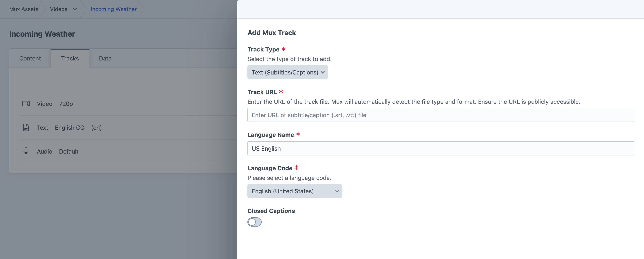
Task: Click the Incoming Weather page title
Action: point(42,34)
